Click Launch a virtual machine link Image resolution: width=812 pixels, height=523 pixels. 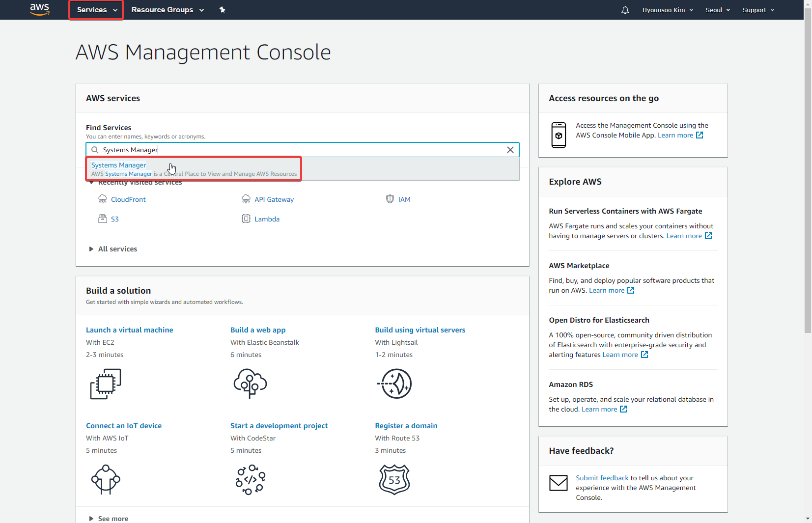pos(130,330)
